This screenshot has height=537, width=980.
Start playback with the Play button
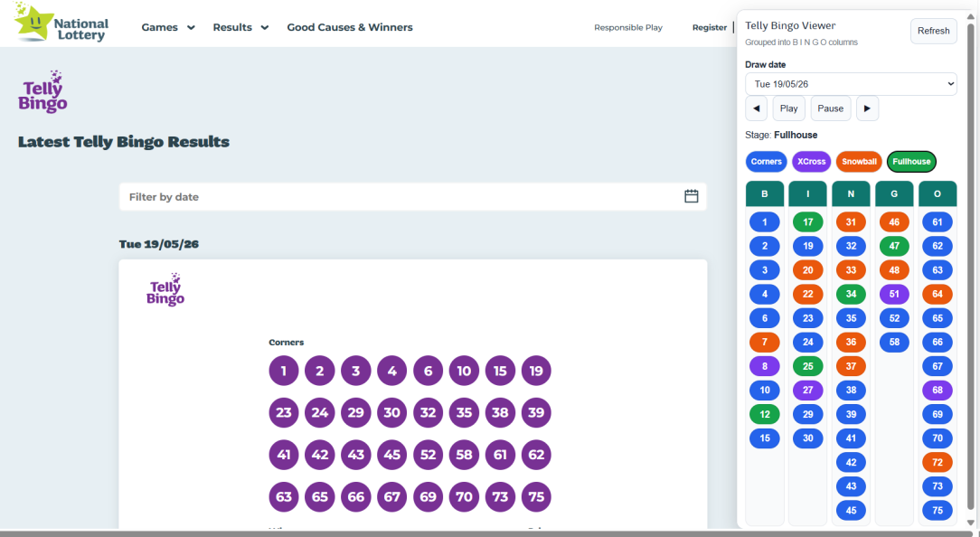point(788,108)
